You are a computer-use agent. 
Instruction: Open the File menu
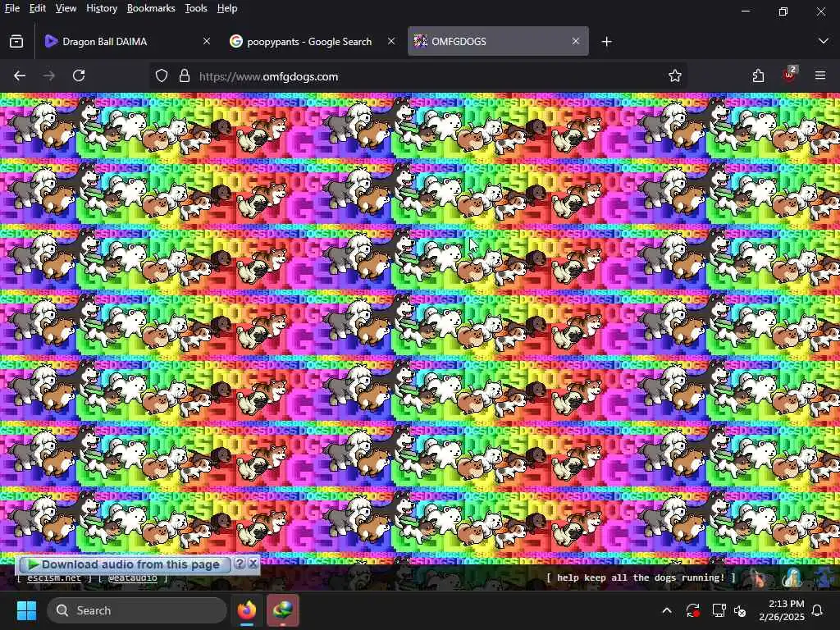click(11, 8)
